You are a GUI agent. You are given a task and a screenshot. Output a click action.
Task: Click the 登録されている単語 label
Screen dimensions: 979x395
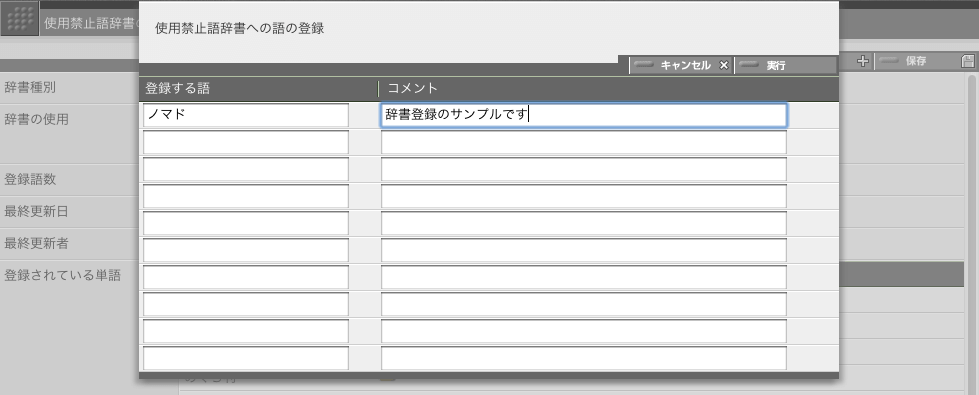tap(62, 275)
